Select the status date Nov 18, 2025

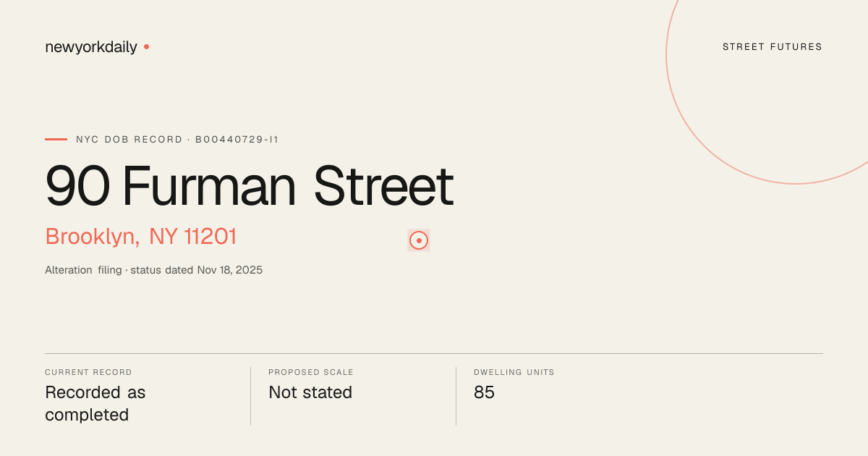[x=230, y=270]
